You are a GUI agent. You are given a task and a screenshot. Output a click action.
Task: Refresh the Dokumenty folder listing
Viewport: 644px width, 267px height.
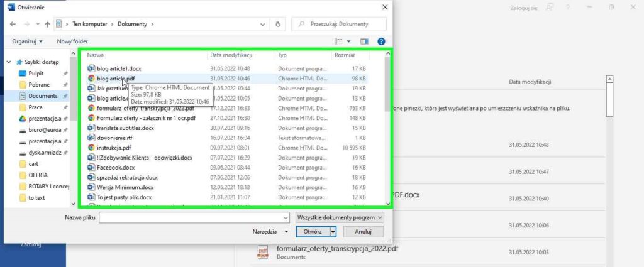point(278,24)
